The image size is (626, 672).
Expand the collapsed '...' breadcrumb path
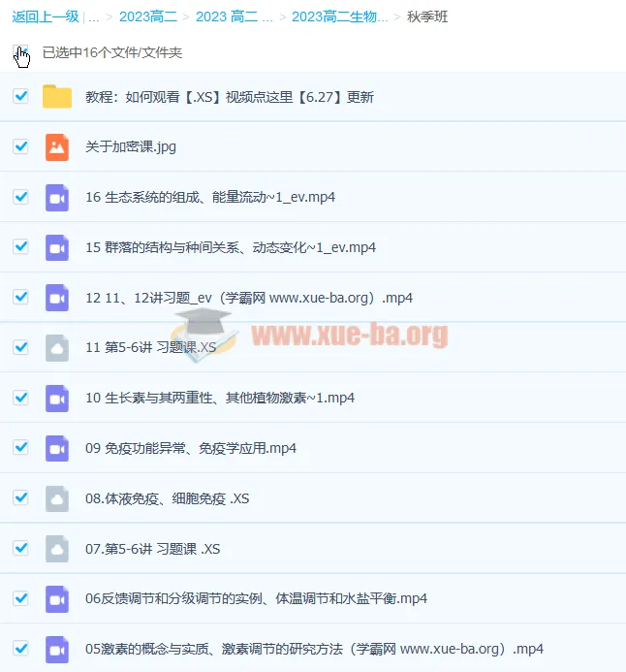tap(93, 16)
